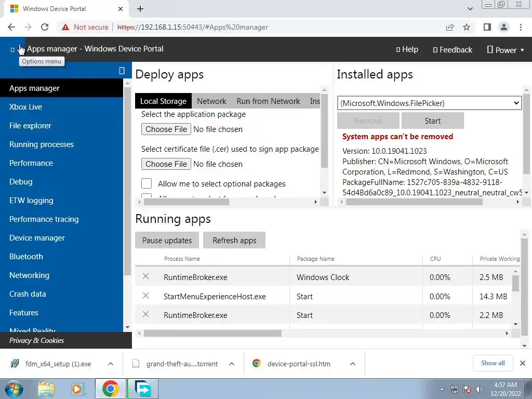The height and width of the screenshot is (399, 532).
Task: Click the Running apps horizontal scrollbar thumb
Action: (x=212, y=334)
